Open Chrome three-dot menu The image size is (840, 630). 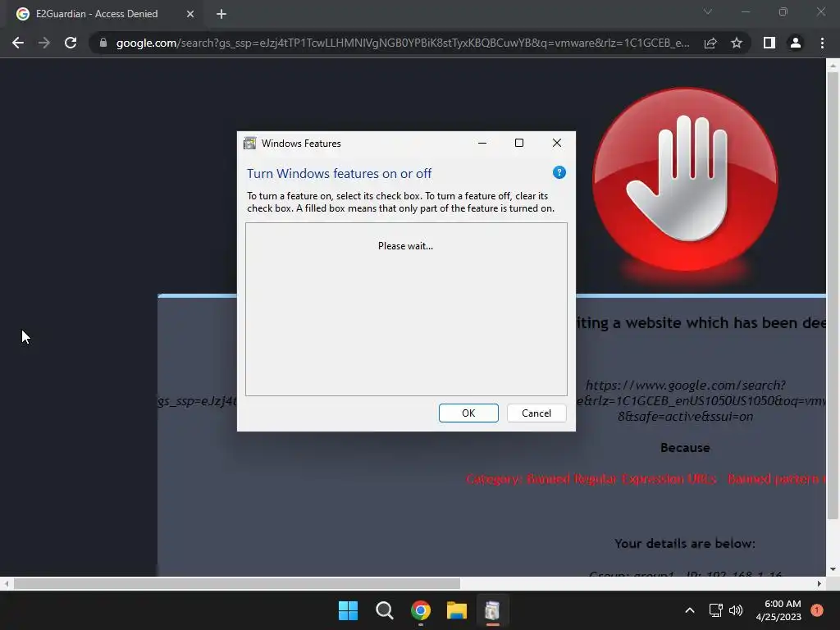point(822,43)
